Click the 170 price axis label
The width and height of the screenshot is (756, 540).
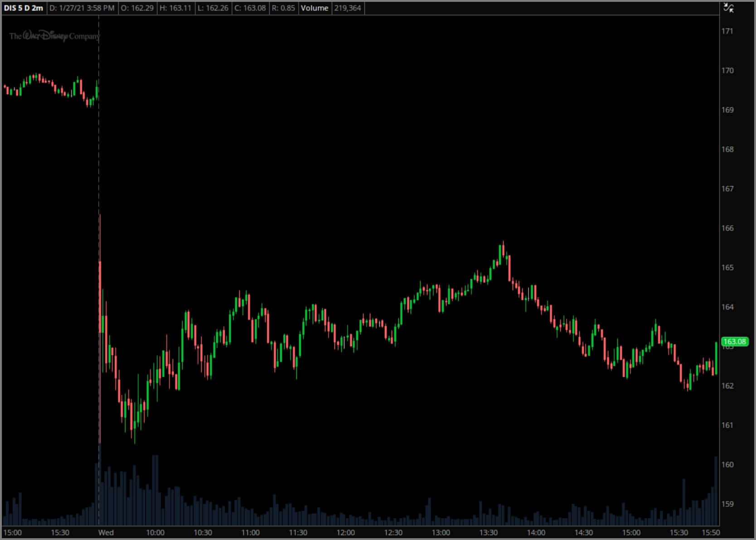[727, 71]
